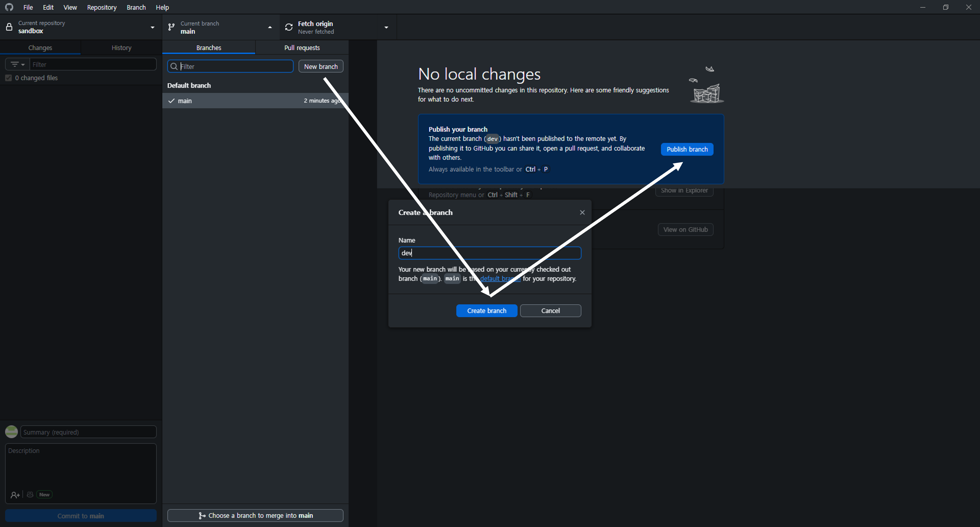Click the Fetch origin sync icon

(x=289, y=27)
